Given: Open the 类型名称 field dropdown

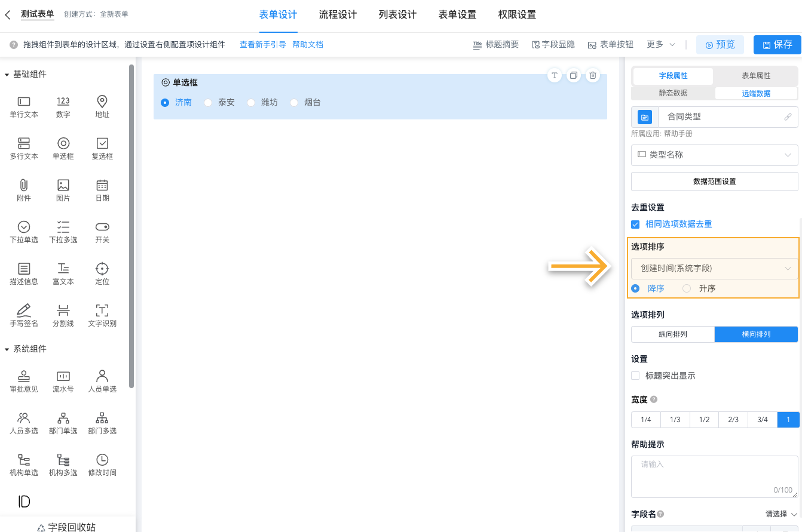Looking at the screenshot, I should tap(714, 155).
